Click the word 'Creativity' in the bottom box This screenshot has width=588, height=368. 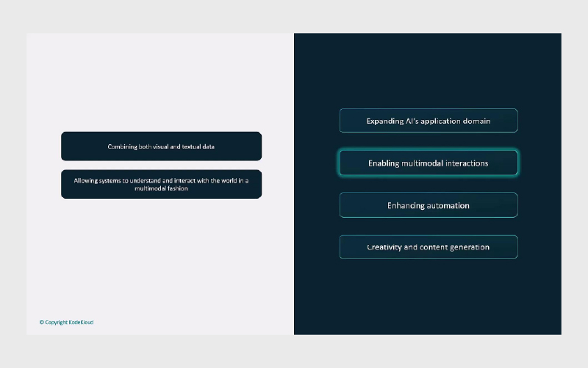click(x=384, y=247)
